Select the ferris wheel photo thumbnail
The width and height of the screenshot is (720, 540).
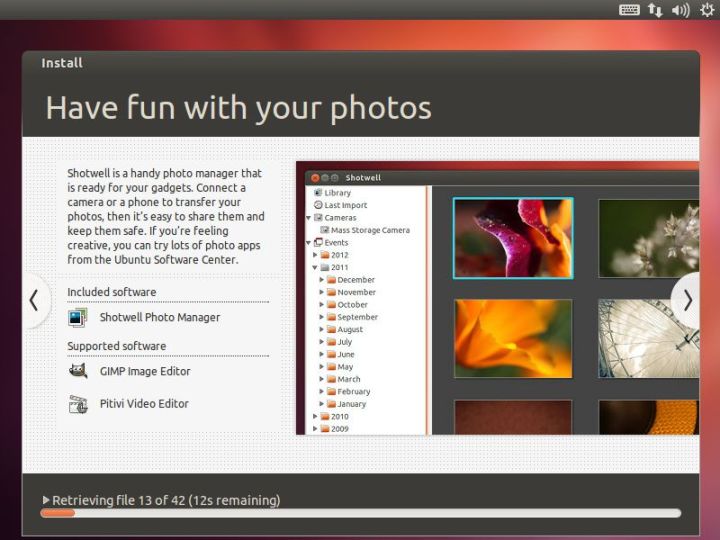(649, 339)
